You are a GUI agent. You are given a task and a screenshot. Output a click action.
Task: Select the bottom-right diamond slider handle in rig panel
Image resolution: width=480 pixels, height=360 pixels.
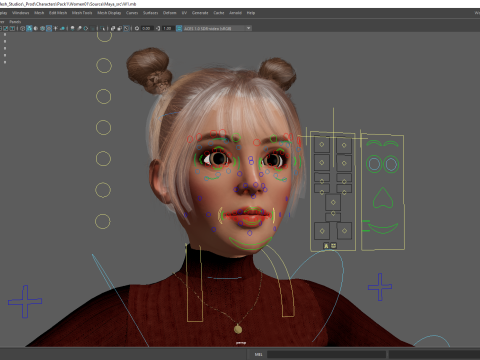pyautogui.click(x=344, y=231)
